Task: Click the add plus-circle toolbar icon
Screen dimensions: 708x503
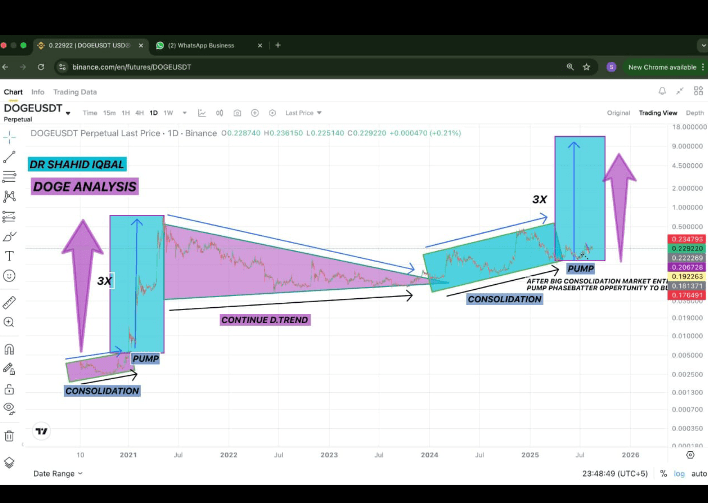Action: pos(255,113)
